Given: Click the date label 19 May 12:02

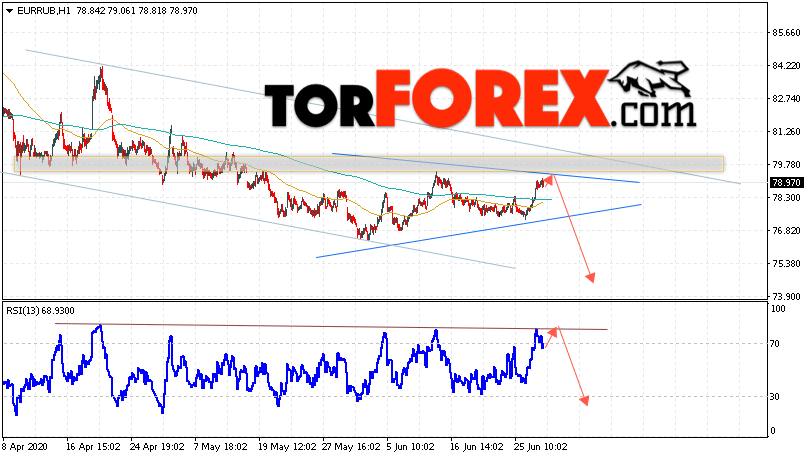Looking at the screenshot, I should point(287,447).
